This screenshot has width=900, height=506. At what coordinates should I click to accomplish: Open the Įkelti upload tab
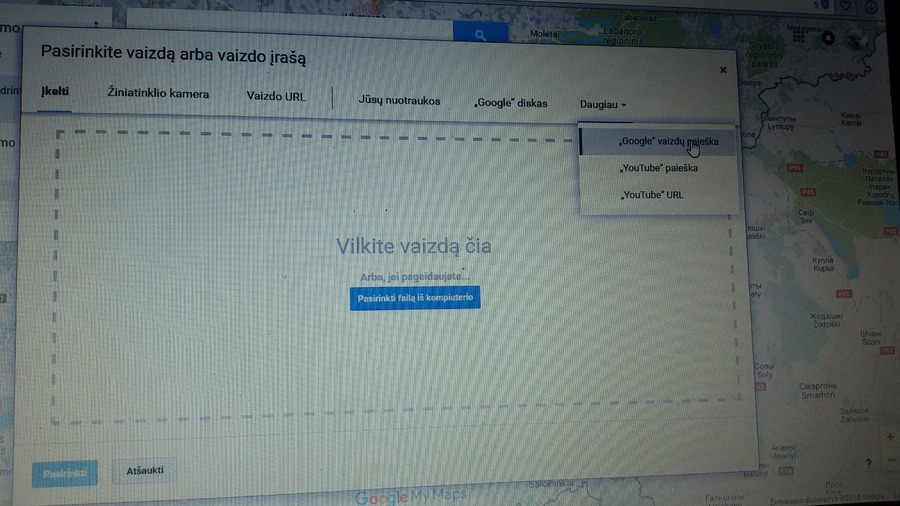pos(55,92)
